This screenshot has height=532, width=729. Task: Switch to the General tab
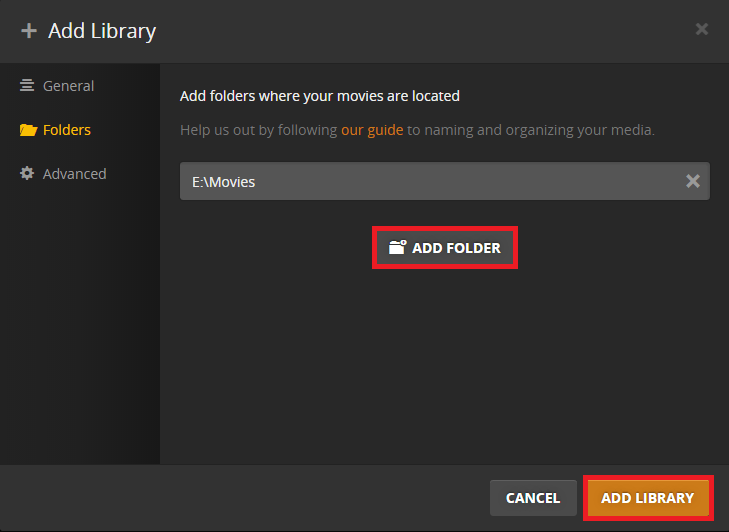(68, 86)
